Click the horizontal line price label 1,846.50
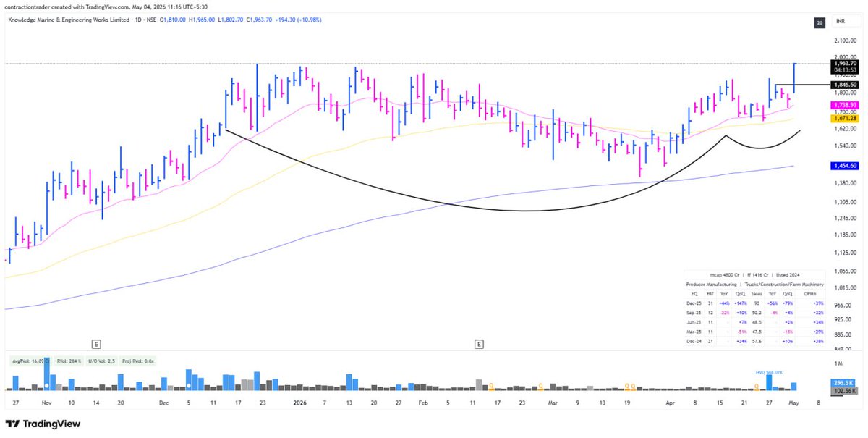 tap(846, 85)
